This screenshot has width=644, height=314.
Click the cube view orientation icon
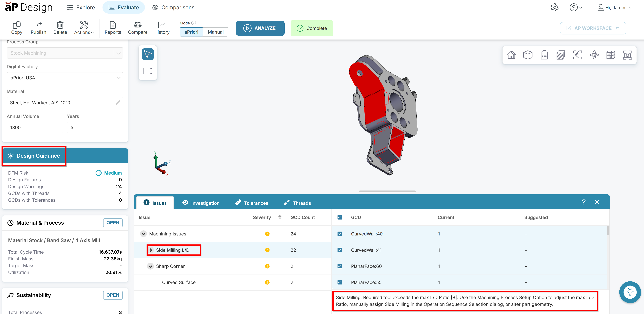pos(528,55)
